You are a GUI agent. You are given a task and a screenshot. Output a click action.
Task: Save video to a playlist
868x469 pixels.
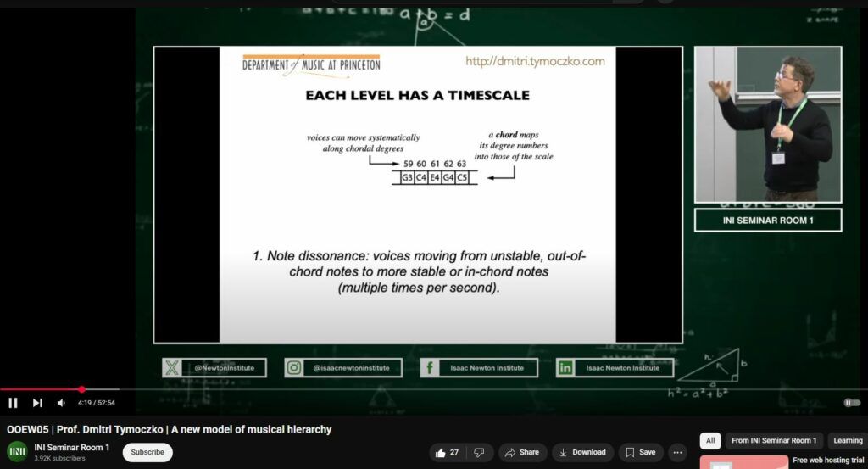click(641, 452)
